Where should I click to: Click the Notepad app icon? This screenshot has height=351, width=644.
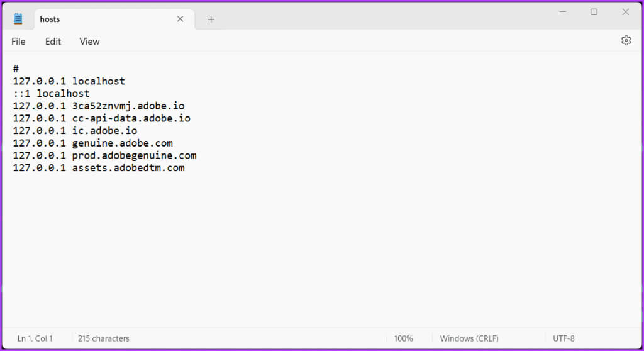[18, 18]
